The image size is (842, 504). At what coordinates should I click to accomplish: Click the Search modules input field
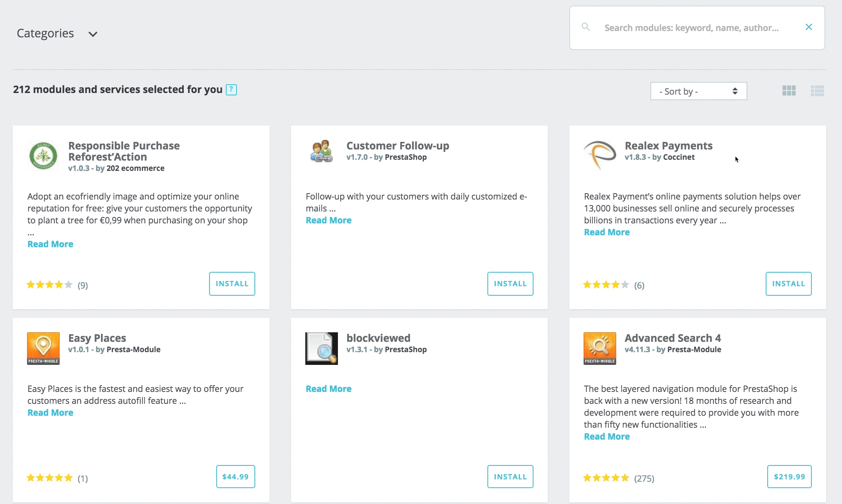pos(697,28)
